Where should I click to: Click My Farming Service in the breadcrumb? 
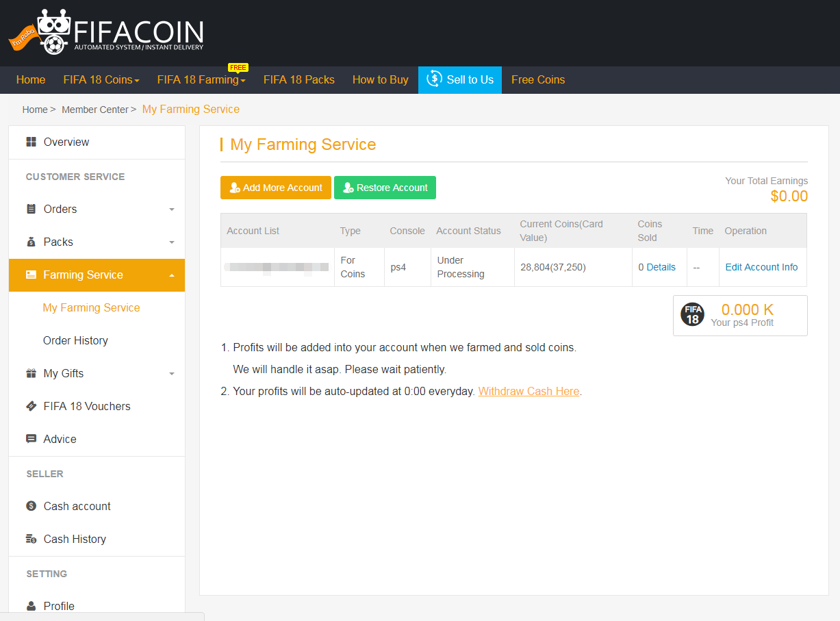[191, 110]
